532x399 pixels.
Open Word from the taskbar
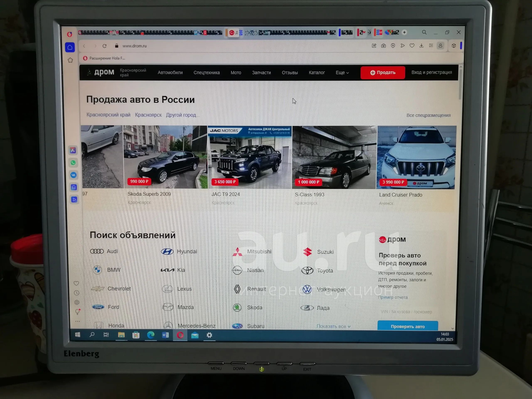(165, 335)
